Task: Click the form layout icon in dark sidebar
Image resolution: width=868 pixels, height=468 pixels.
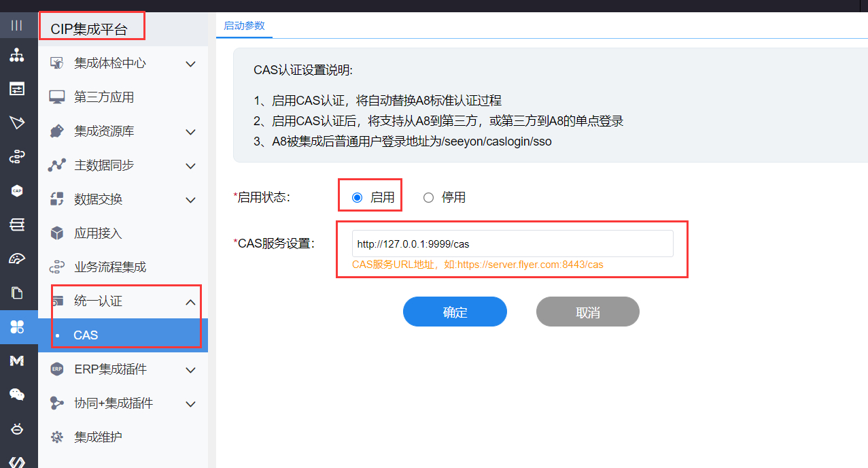Action: 16,88
